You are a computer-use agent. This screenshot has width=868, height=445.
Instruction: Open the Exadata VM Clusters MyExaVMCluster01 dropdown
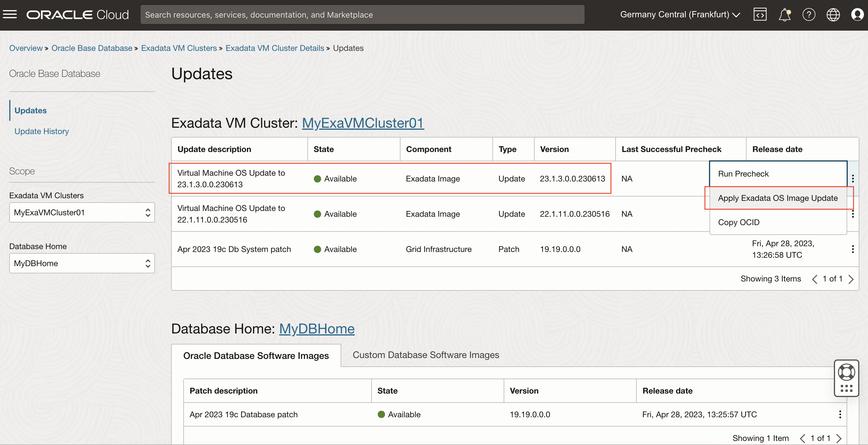click(82, 213)
